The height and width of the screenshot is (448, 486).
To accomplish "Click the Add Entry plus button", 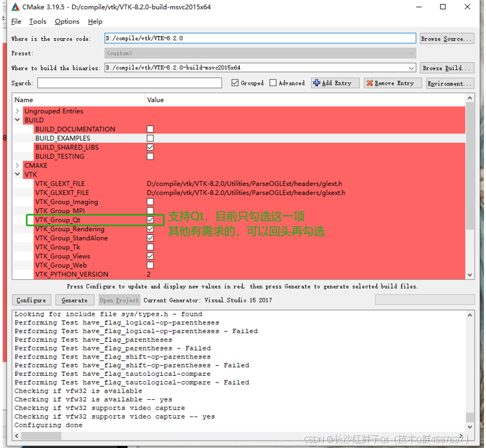I will click(336, 83).
